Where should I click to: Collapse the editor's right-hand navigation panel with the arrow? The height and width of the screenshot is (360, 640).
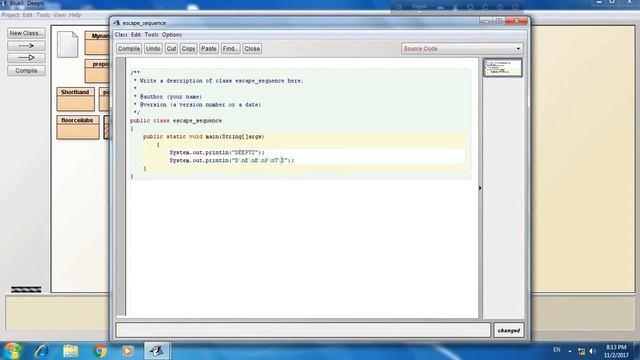tap(480, 188)
